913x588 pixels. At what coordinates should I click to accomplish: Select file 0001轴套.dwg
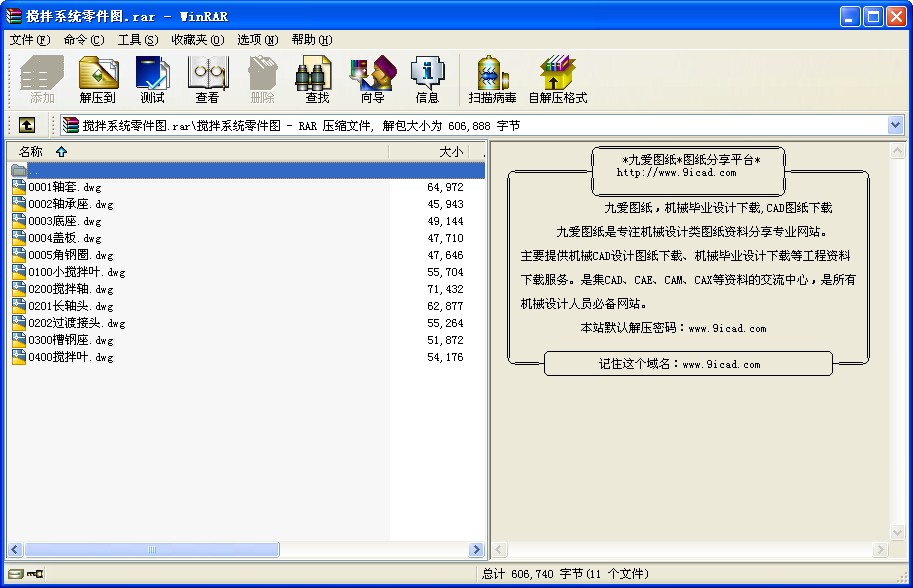click(x=65, y=187)
